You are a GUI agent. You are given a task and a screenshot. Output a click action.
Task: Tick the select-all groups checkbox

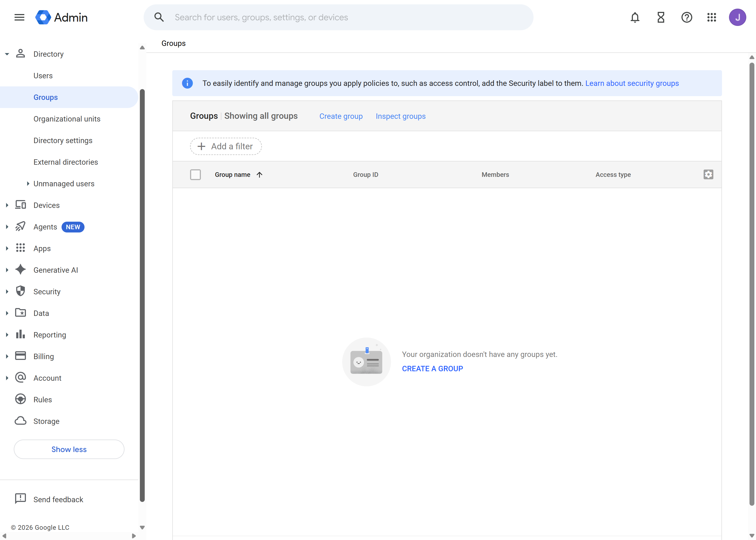[x=195, y=175]
